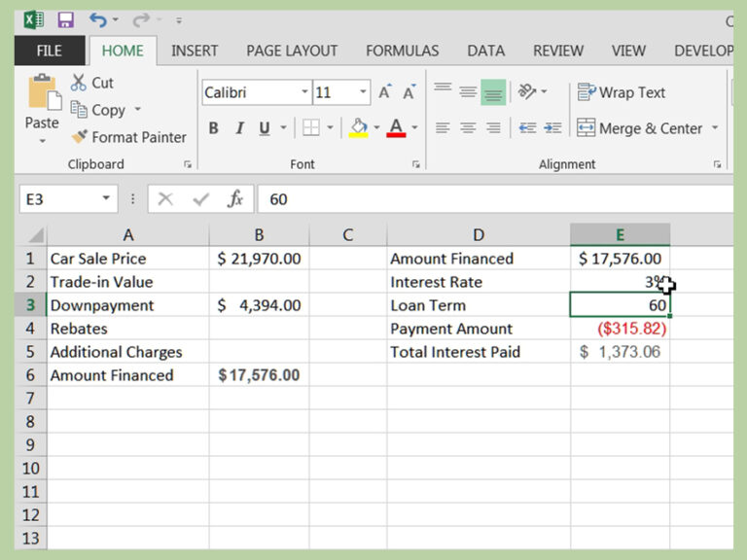
Task: Apply center horizontal alignment
Action: (468, 128)
